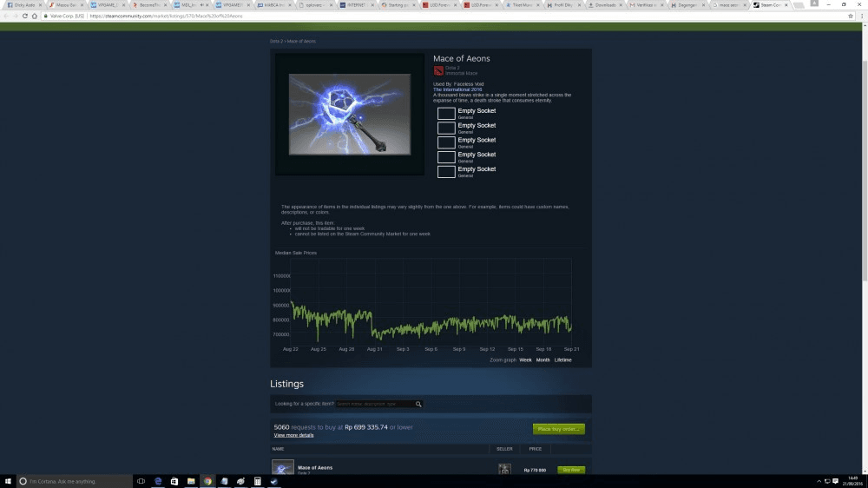Image resolution: width=868 pixels, height=488 pixels.
Task: Click the browser back arrow
Action: pyautogui.click(x=7, y=16)
